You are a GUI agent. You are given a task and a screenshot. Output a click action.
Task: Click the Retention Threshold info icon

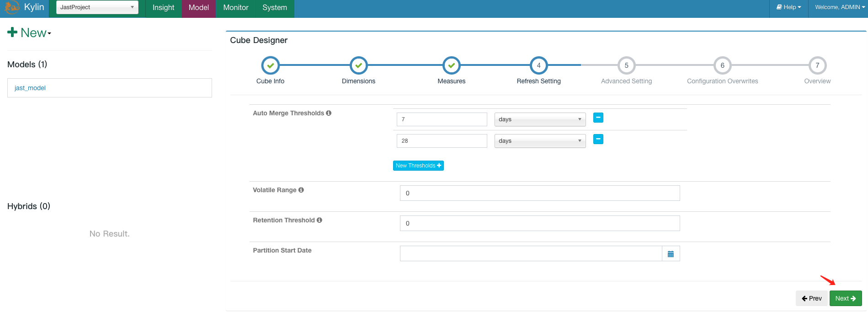tap(320, 220)
